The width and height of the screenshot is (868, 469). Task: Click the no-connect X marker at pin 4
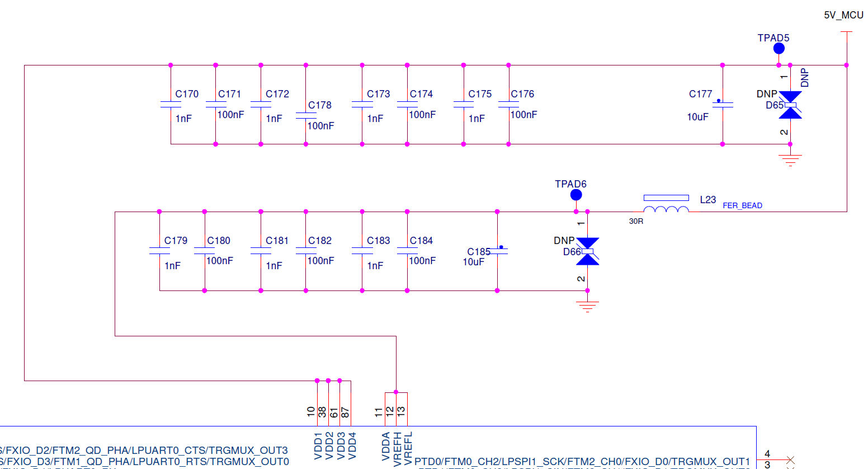[x=790, y=459]
